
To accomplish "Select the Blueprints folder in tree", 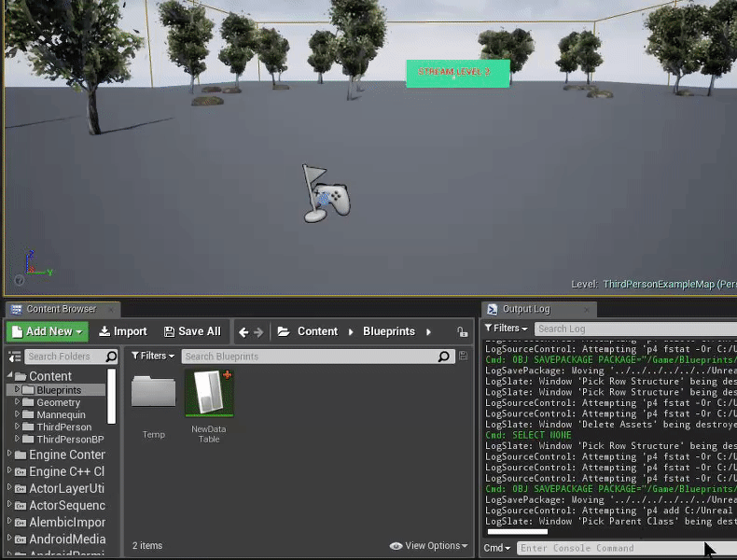I will 58,390.
